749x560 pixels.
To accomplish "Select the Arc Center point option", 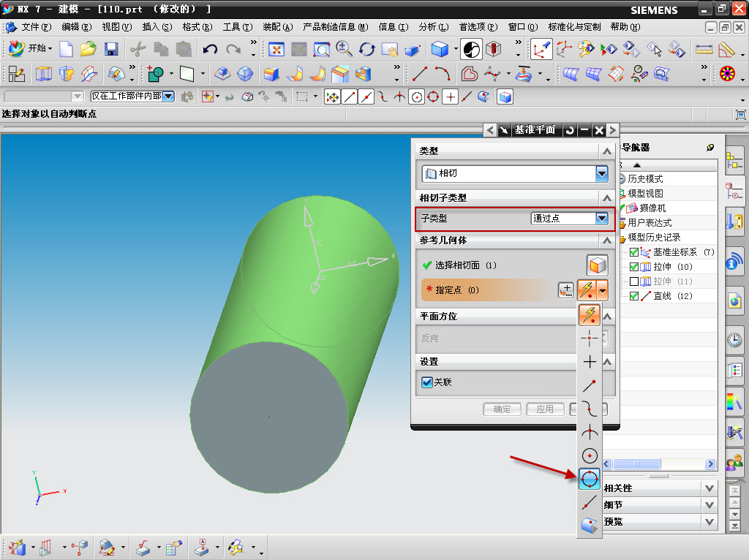I will (x=590, y=455).
